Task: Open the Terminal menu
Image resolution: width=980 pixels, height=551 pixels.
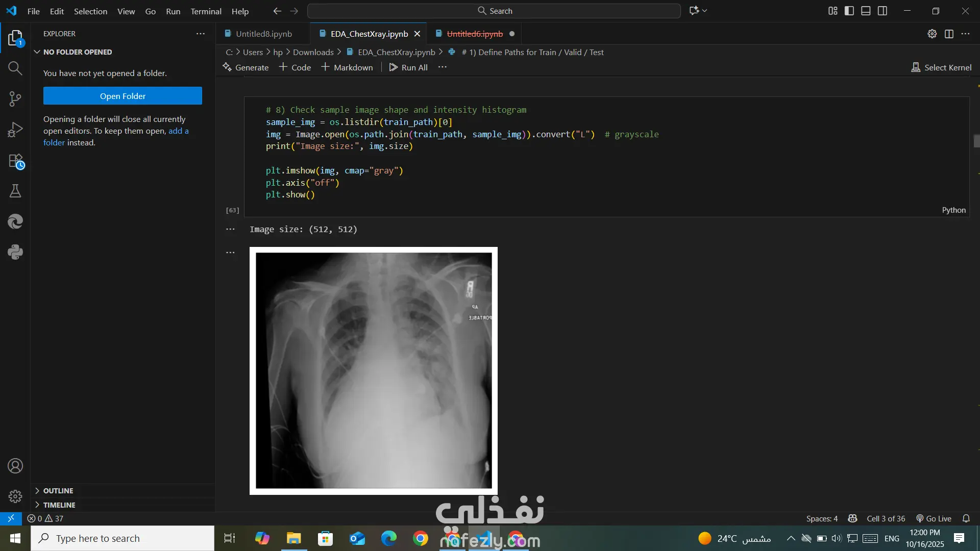Action: pos(206,11)
